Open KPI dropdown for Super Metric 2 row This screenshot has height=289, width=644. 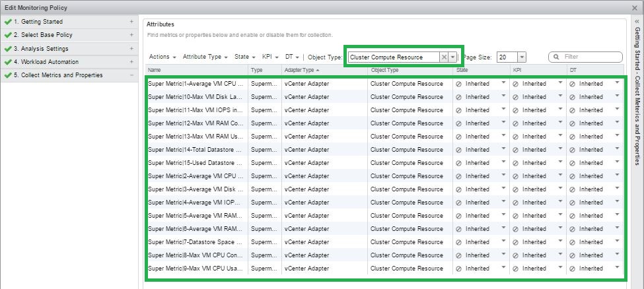pyautogui.click(x=560, y=176)
